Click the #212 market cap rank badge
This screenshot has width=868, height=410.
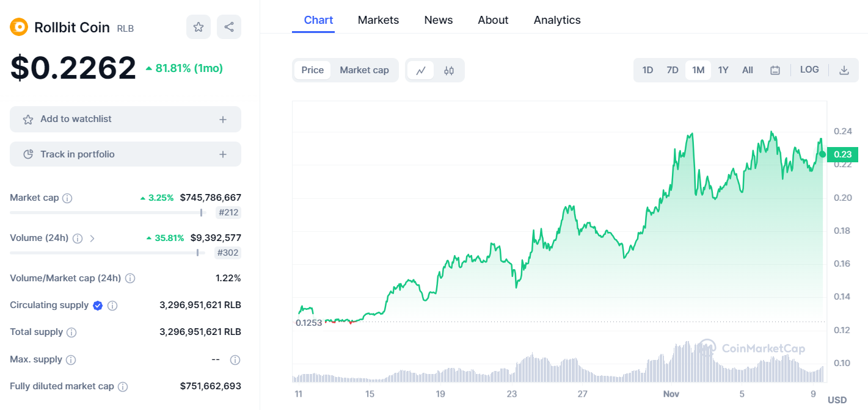coord(228,213)
